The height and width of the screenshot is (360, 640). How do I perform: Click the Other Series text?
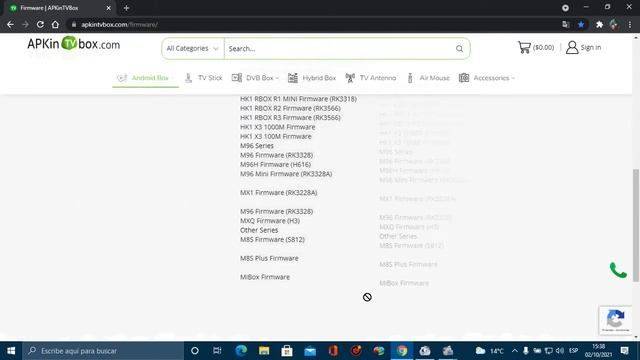[259, 230]
